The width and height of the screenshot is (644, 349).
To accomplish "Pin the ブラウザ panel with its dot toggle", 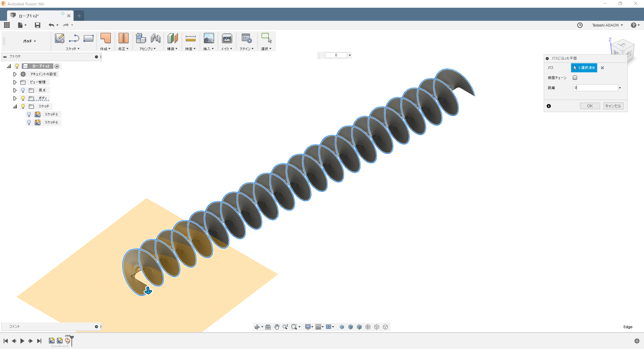I will point(96,57).
